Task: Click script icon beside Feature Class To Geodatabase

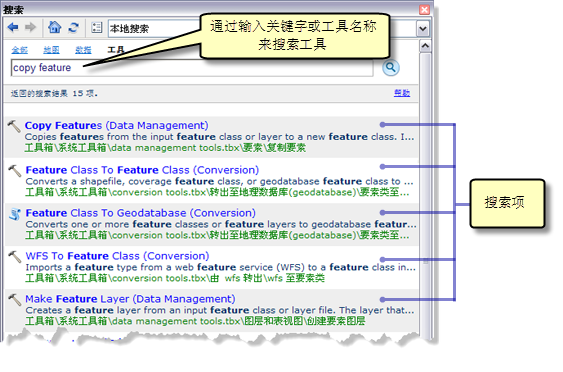Action: click(x=15, y=214)
